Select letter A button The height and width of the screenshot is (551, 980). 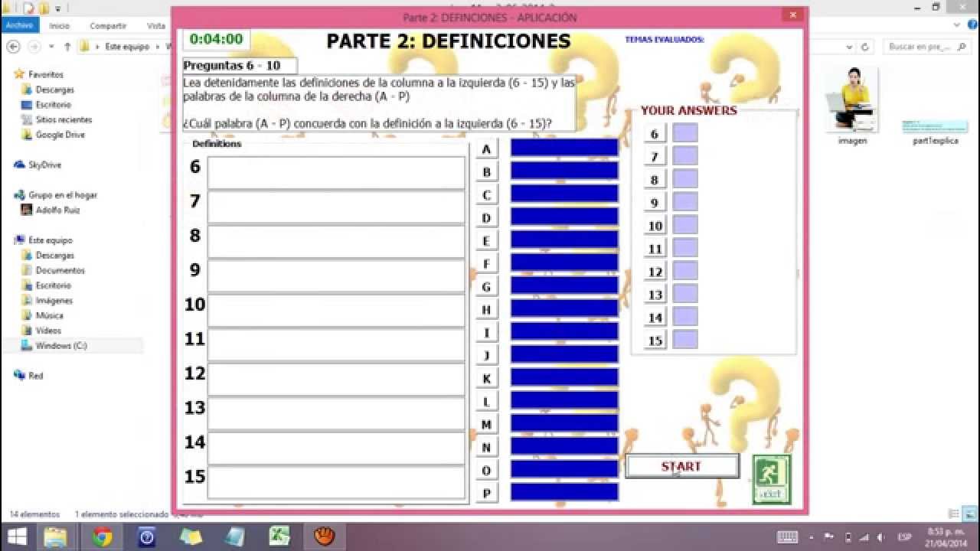(486, 149)
